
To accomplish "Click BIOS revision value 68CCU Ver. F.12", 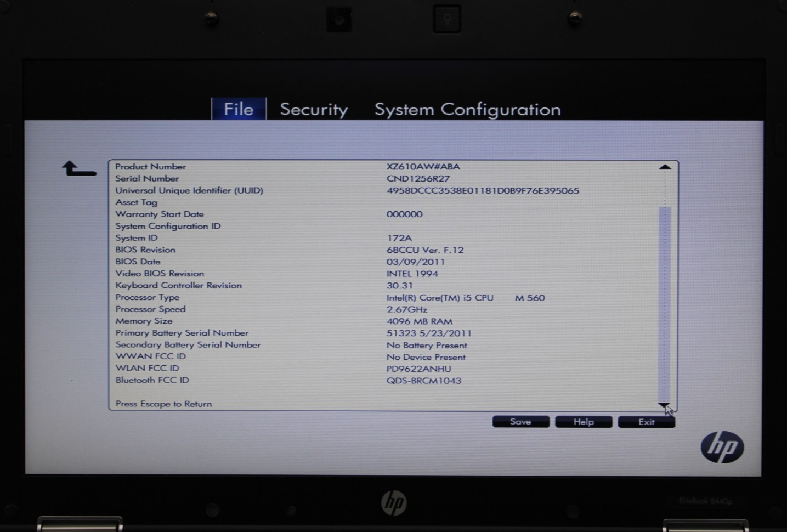I will click(x=425, y=250).
